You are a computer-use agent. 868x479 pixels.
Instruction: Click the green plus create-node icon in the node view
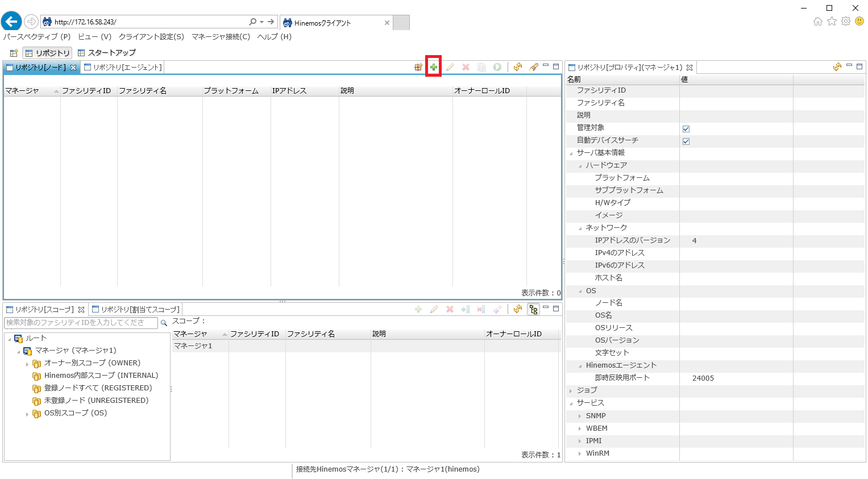(x=434, y=67)
